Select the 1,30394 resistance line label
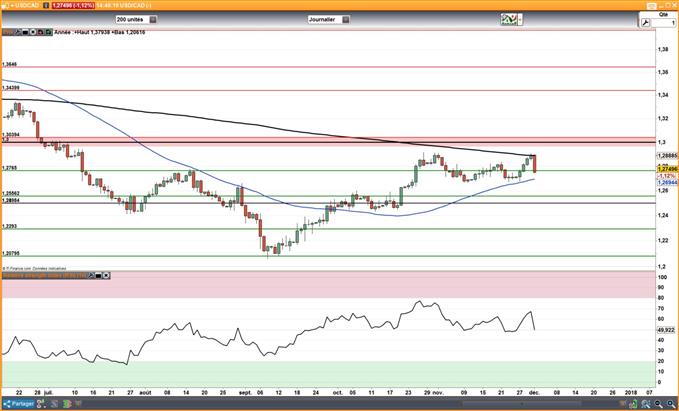The image size is (679, 411). coord(11,135)
